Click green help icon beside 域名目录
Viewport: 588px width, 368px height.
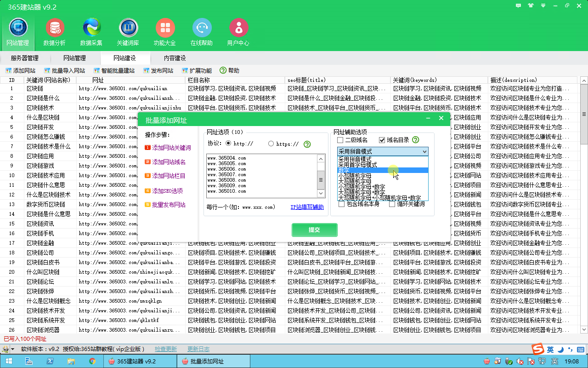(x=416, y=140)
